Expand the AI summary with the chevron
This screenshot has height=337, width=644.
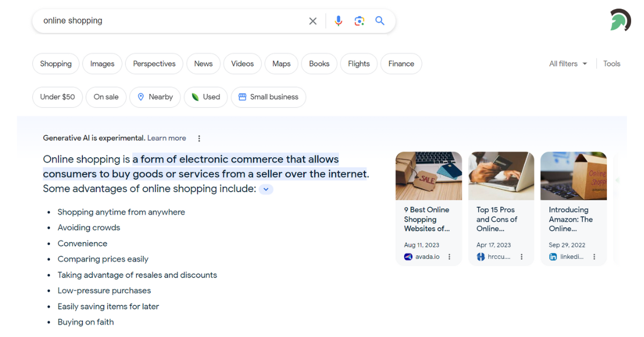coord(266,189)
